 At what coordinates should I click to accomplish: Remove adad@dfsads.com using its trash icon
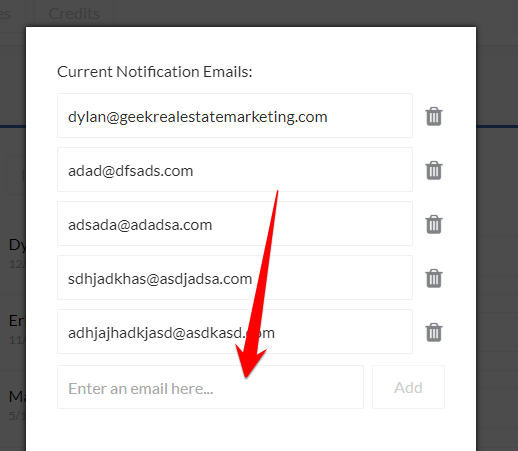(x=434, y=170)
